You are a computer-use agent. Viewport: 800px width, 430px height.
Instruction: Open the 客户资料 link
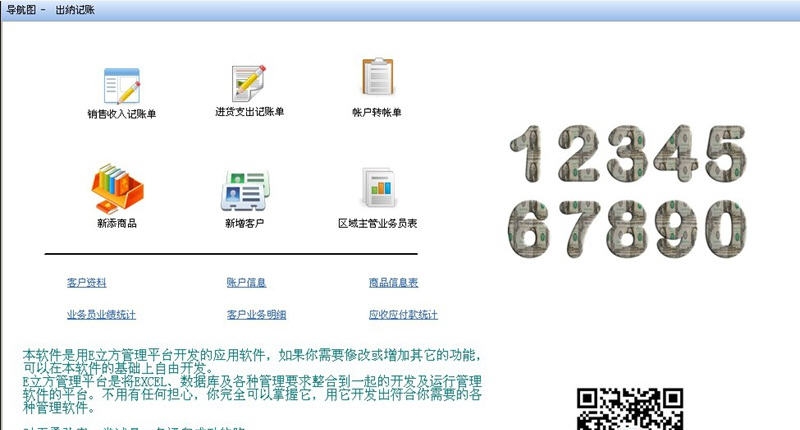[x=87, y=283]
